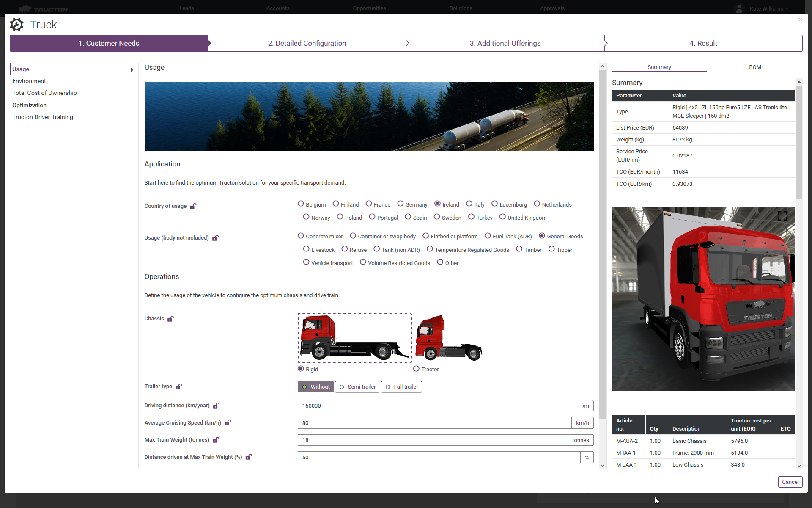
Task: Click lock icon beside Usage (body not included)
Action: (215, 238)
